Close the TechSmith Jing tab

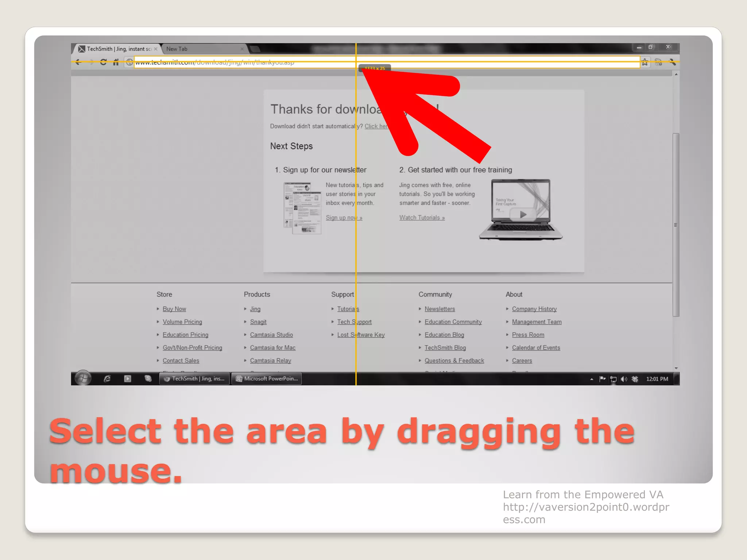pyautogui.click(x=156, y=49)
